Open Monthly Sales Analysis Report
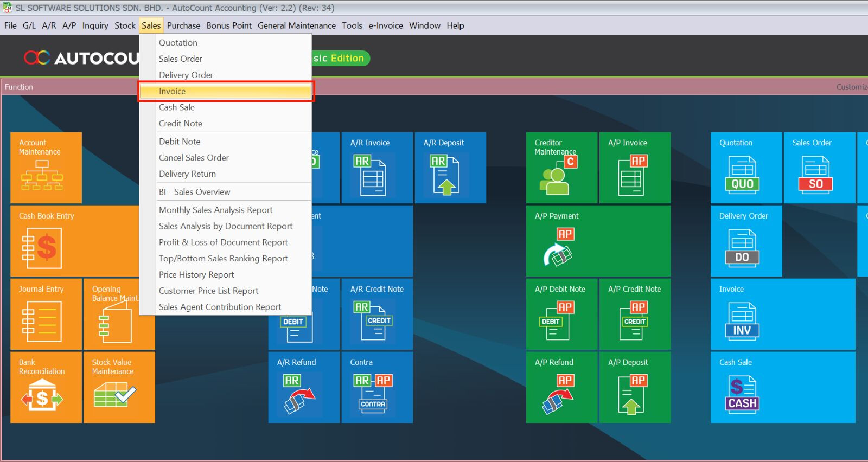The image size is (868, 462). [215, 210]
